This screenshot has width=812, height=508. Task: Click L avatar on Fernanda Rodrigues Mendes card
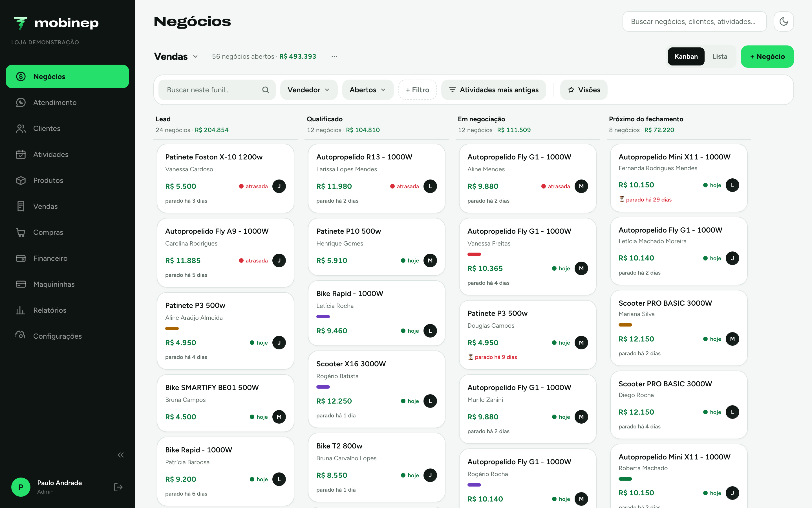pos(732,185)
